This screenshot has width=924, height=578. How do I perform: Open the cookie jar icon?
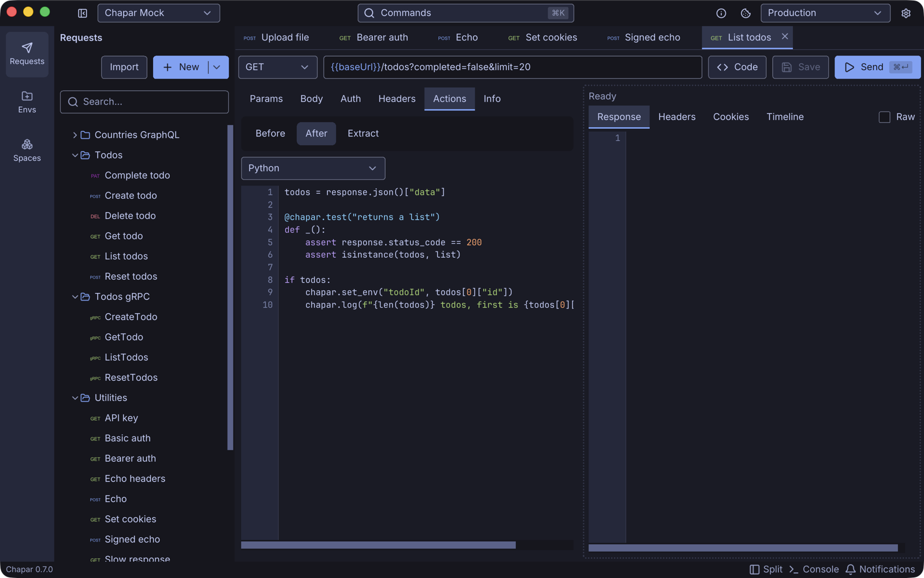point(746,13)
